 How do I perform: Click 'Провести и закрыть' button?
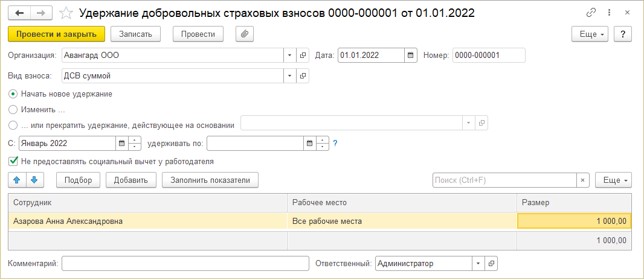pyautogui.click(x=57, y=34)
